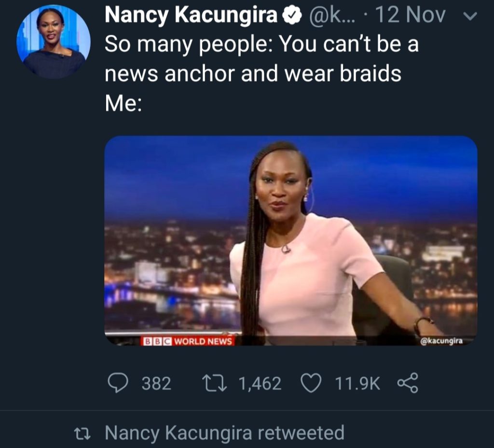Click the @kacungira watermark on the image
Viewport: 494px width, 448px height.
[x=441, y=341]
